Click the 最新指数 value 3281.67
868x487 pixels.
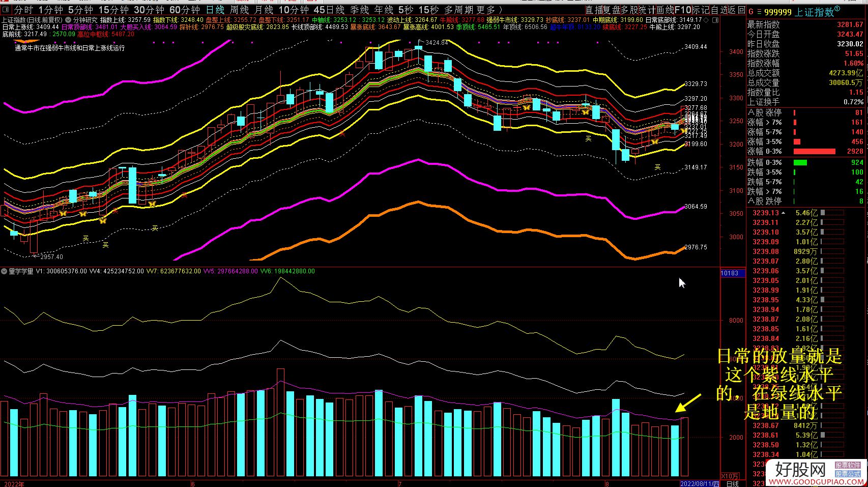850,24
